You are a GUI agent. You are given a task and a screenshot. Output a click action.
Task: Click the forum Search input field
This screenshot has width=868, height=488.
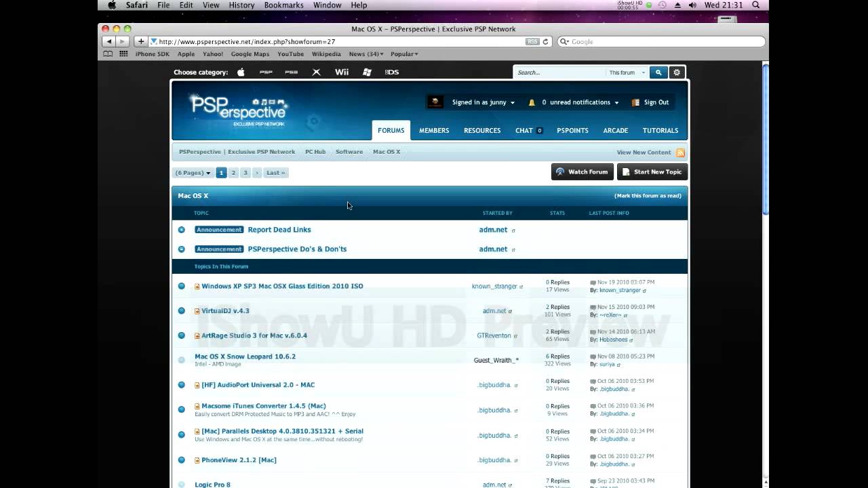point(559,73)
